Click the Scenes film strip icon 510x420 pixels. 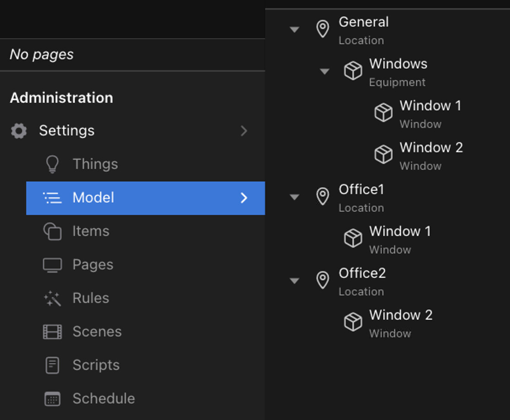(x=52, y=332)
